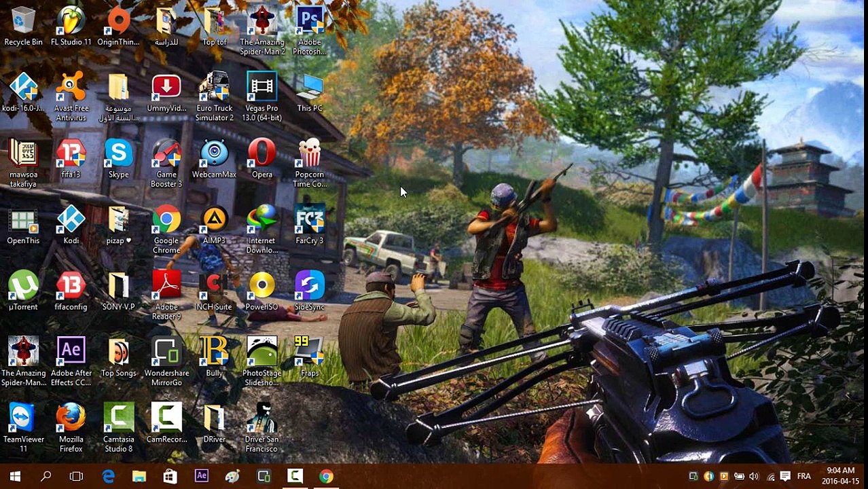Select the FarCry 3 game shortcut
The width and height of the screenshot is (868, 489).
point(310,226)
